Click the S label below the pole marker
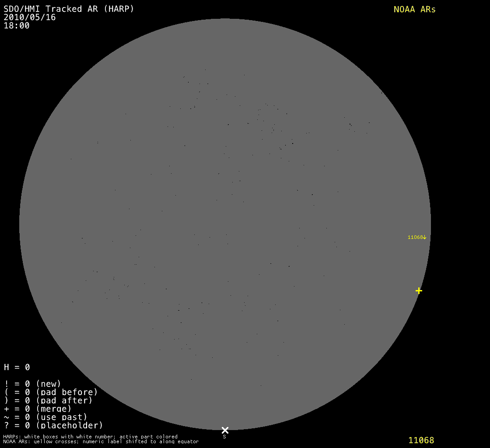 click(x=224, y=437)
